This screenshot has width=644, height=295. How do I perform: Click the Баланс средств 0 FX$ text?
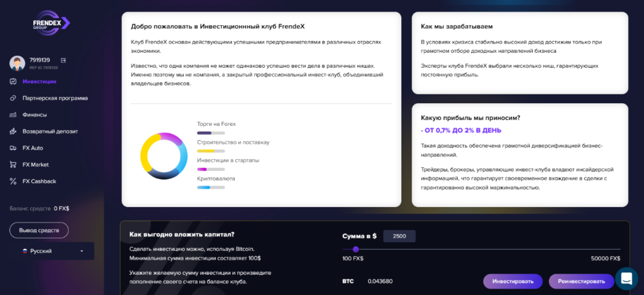[x=40, y=209]
